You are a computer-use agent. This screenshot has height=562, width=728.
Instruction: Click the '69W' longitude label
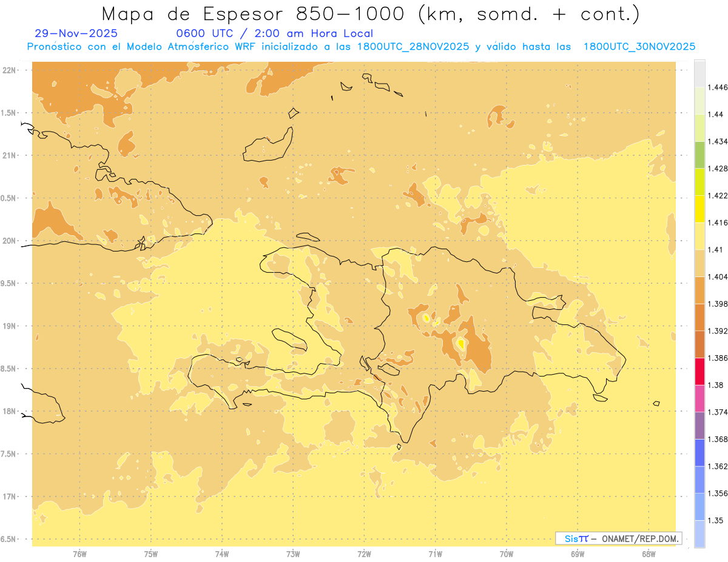tap(578, 554)
